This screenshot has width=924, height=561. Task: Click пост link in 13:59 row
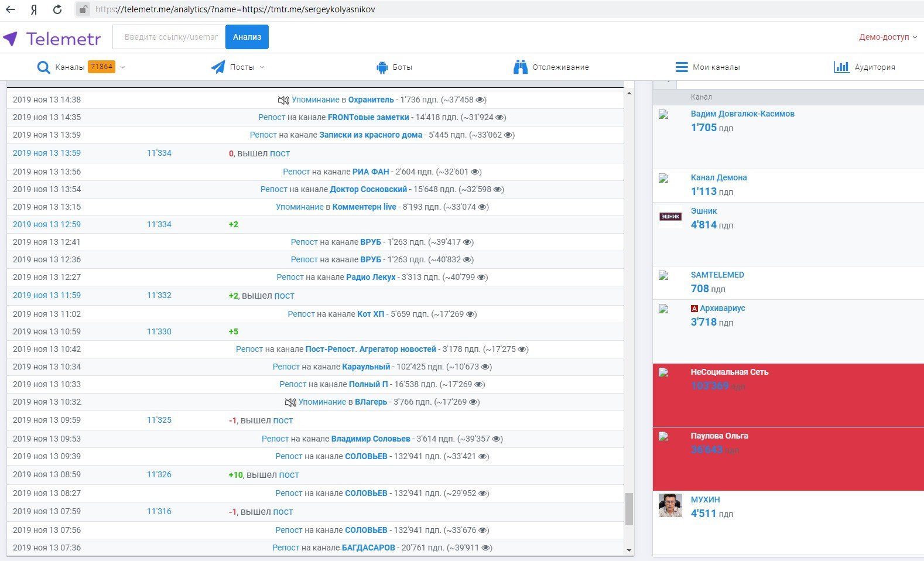click(x=280, y=153)
